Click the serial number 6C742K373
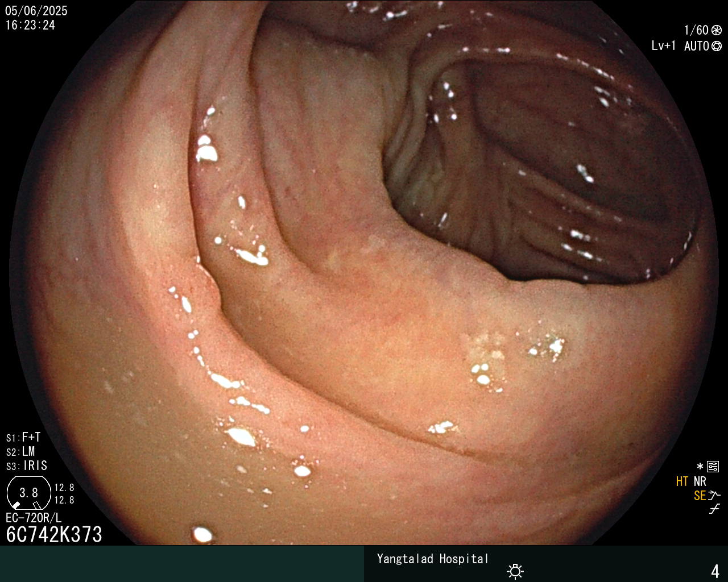The width and height of the screenshot is (728, 582). pyautogui.click(x=54, y=534)
